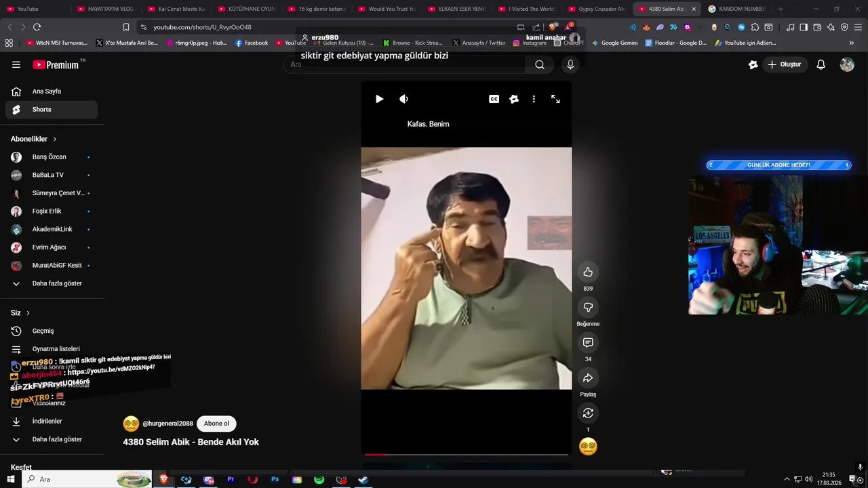868x488 pixels.
Task: Show more bookmarks with double chevron
Action: pos(852,43)
